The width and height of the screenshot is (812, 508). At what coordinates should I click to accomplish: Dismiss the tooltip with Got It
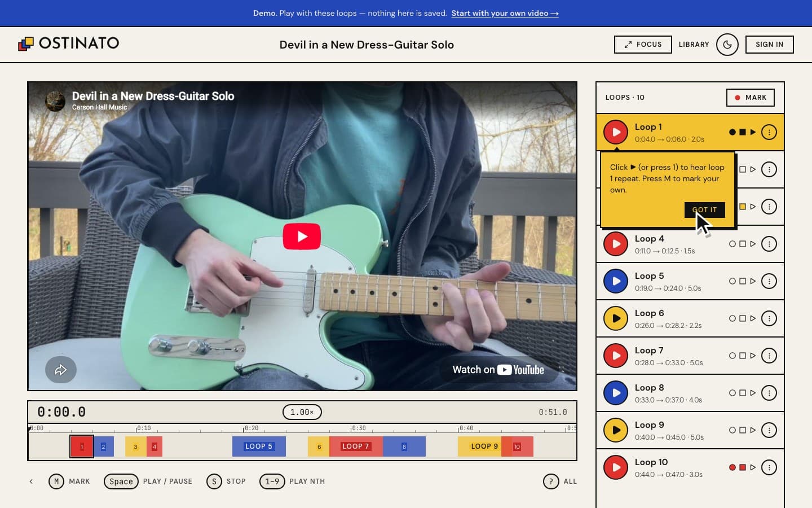pyautogui.click(x=704, y=209)
